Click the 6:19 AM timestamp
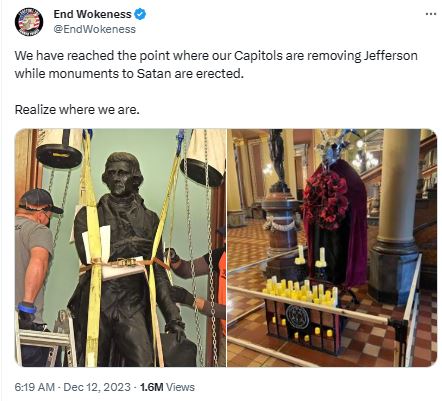Viewport: 442px width, 401px height. (34, 387)
